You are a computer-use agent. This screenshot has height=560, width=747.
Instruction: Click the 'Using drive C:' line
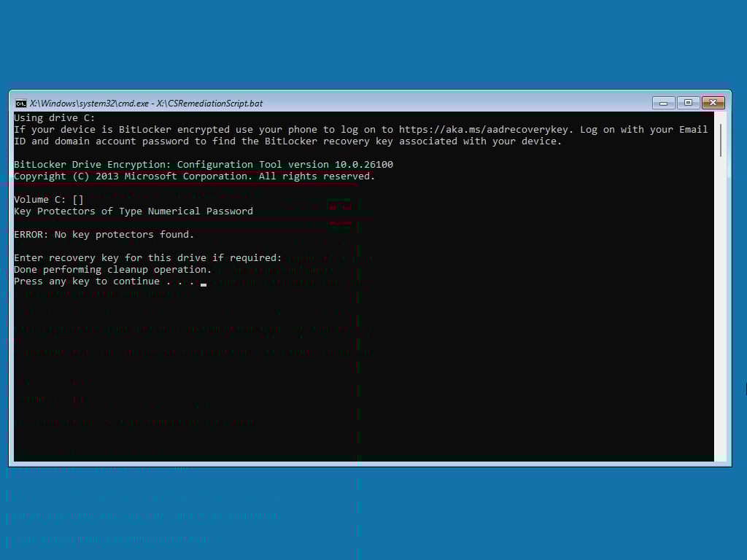pyautogui.click(x=54, y=117)
